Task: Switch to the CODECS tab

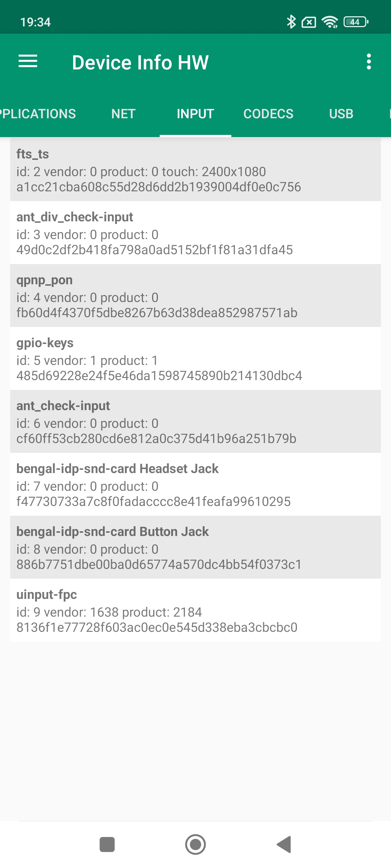Action: pos(268,114)
